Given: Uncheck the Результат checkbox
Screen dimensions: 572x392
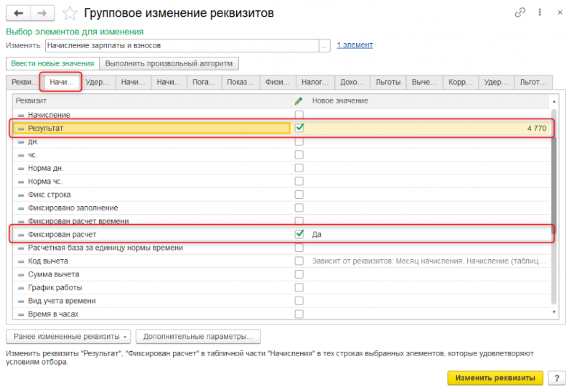Looking at the screenshot, I should [299, 128].
